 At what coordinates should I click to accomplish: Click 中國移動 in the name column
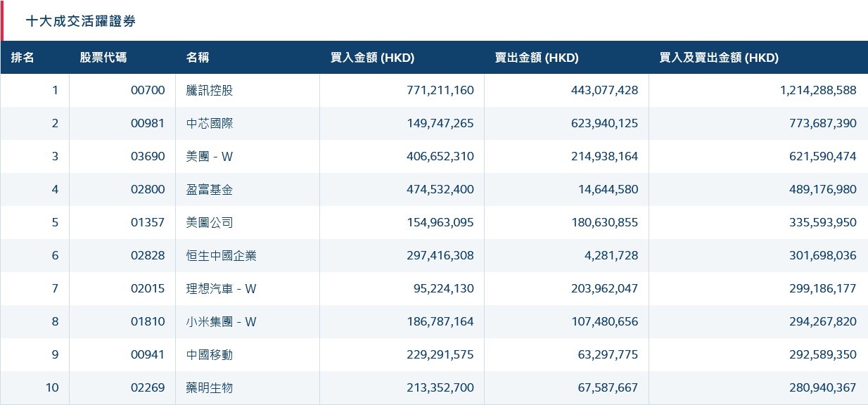pyautogui.click(x=208, y=354)
